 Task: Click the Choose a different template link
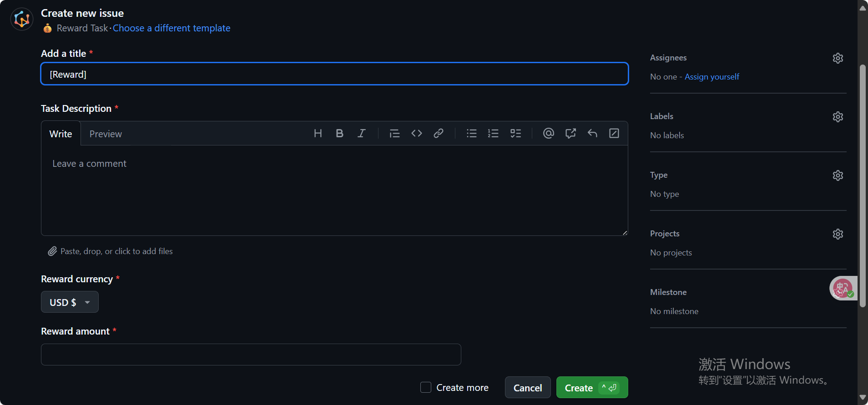pyautogui.click(x=172, y=28)
